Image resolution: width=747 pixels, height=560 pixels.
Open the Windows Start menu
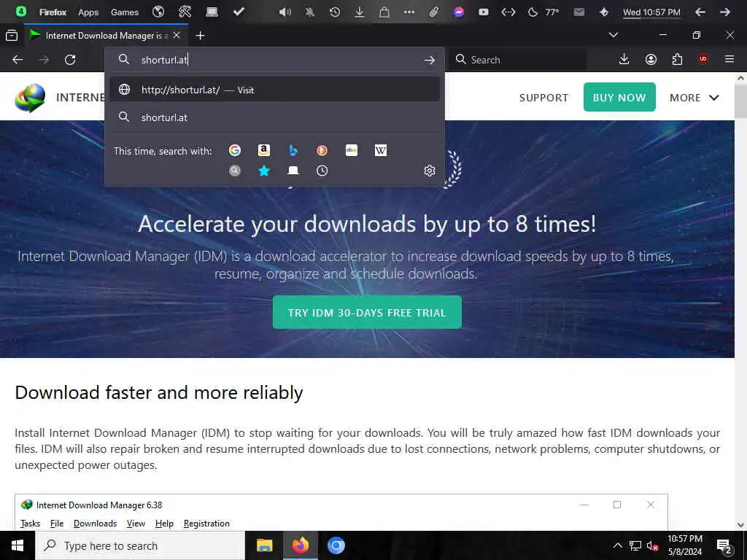click(x=18, y=545)
